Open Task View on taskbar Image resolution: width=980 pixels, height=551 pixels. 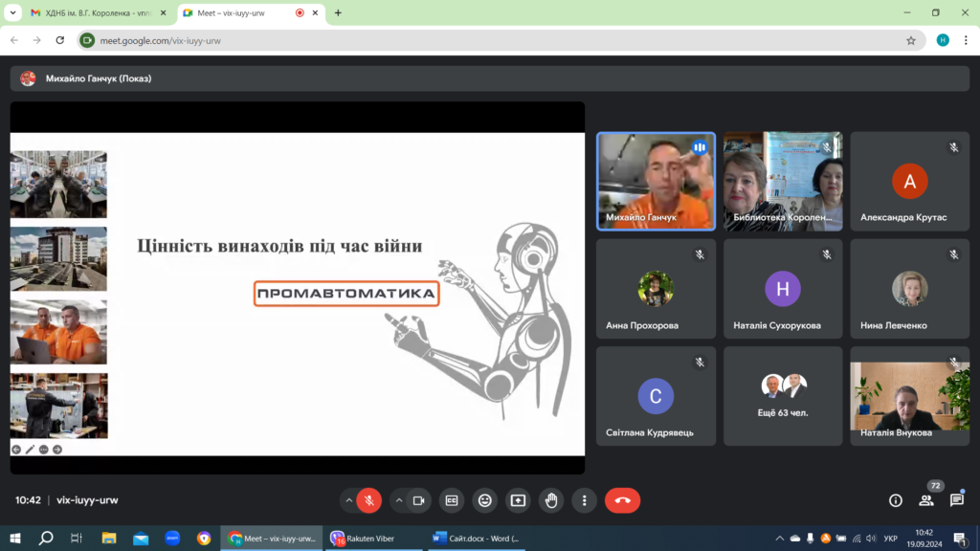[77, 538]
